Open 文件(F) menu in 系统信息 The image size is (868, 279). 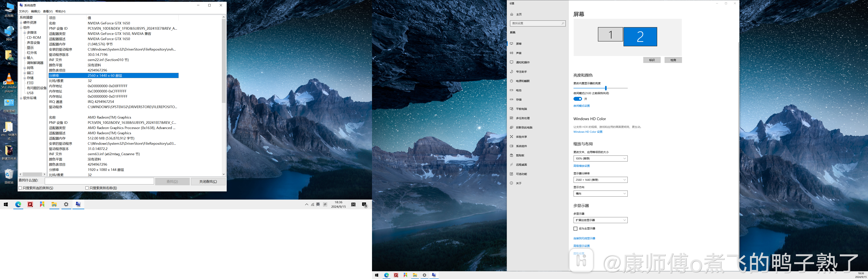point(24,11)
